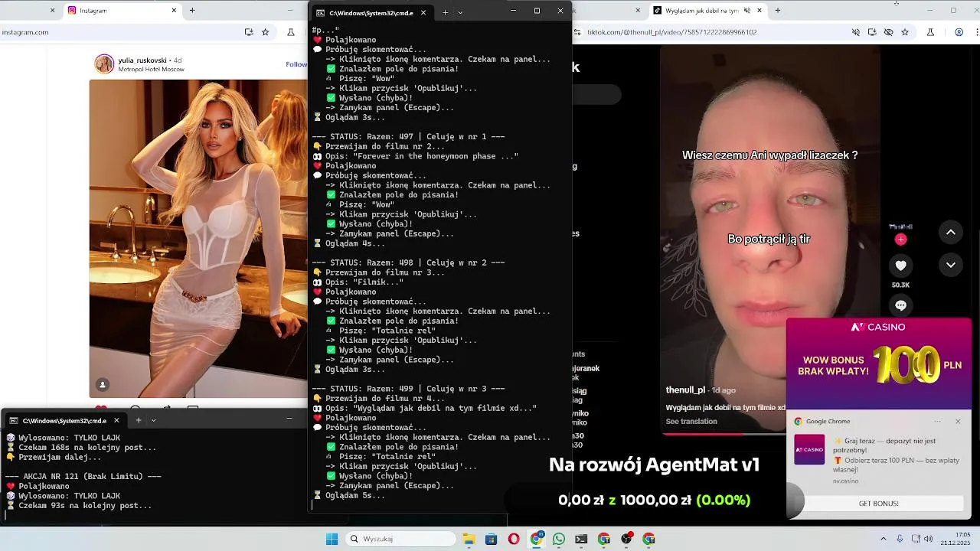Click install app icon in TikTok address bar
Image resolution: width=980 pixels, height=551 pixels.
pos(872,32)
